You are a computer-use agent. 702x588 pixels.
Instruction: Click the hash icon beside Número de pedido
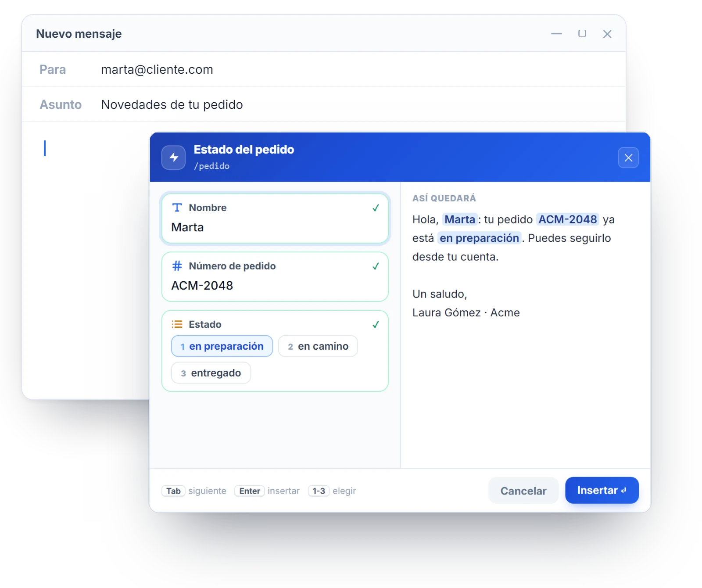coord(177,266)
